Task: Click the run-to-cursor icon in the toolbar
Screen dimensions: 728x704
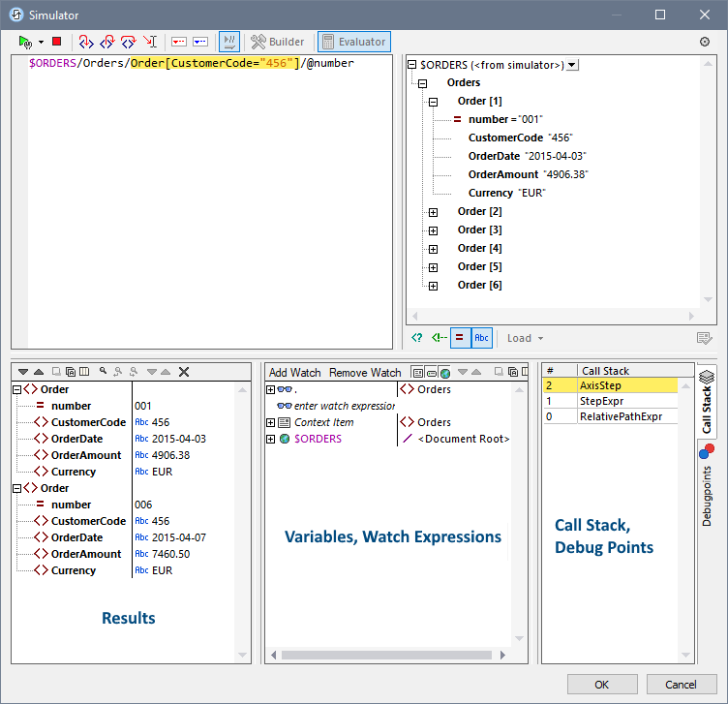Action: (150, 42)
